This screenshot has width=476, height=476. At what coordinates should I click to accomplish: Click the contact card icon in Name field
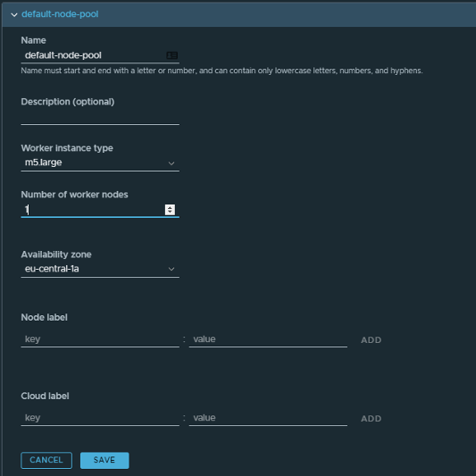coord(171,55)
